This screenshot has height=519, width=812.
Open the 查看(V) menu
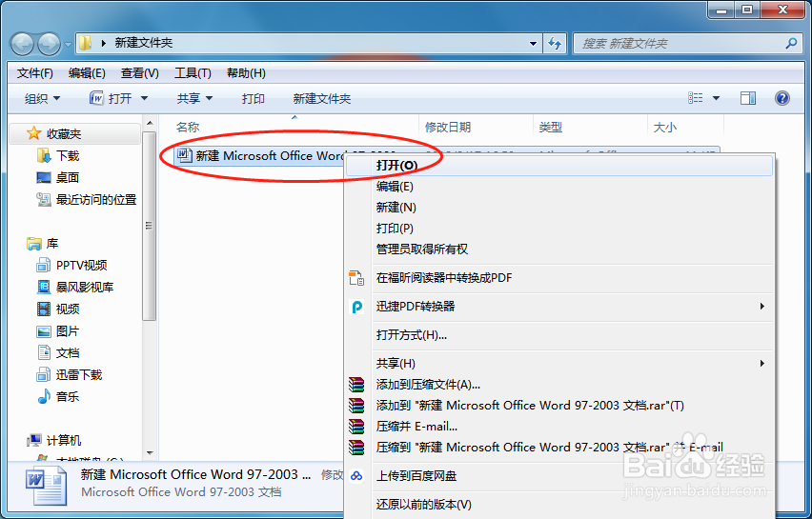pos(140,73)
